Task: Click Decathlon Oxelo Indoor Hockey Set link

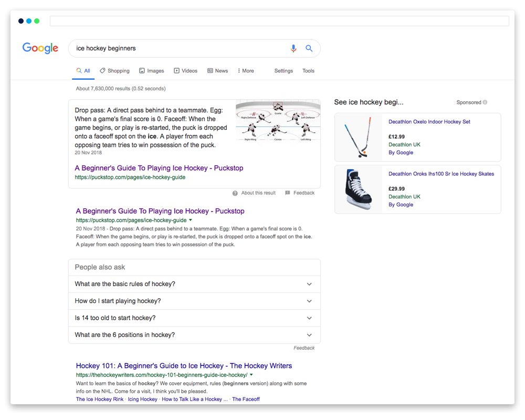Action: pos(429,122)
